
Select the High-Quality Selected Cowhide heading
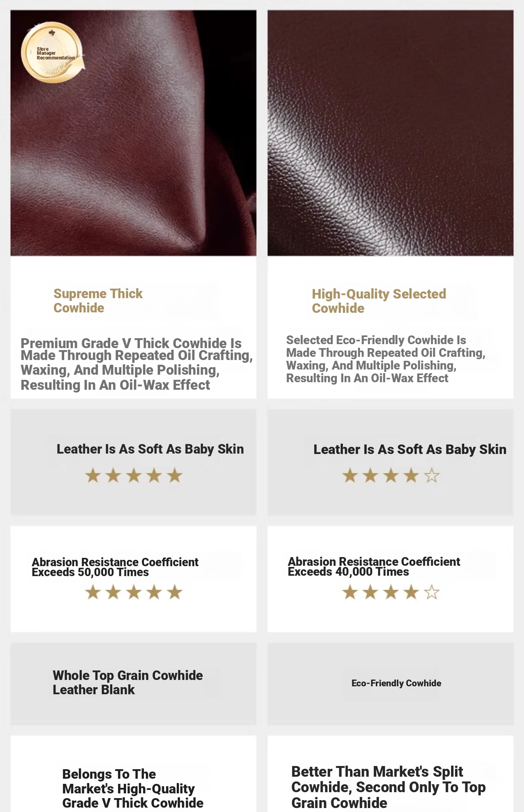379,301
